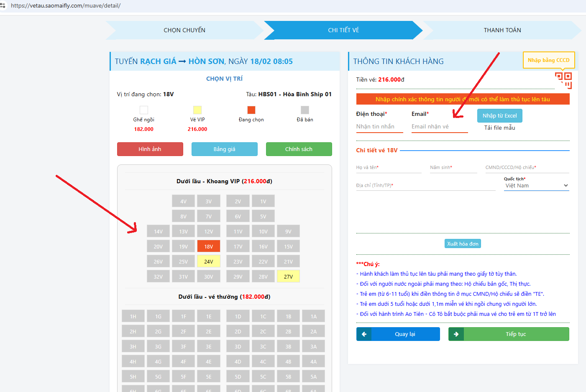586x392 pixels.
Task: Open the CHI TIẾT VÉ step
Action: 343,30
